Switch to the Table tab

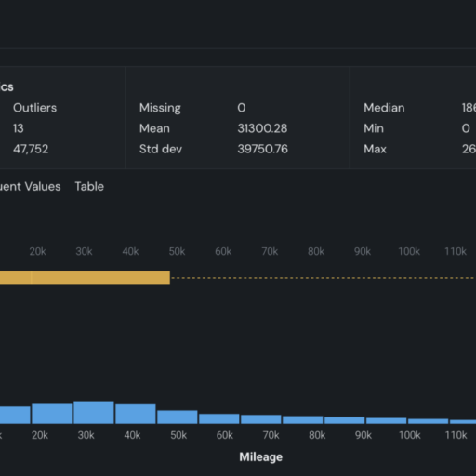pyautogui.click(x=89, y=186)
